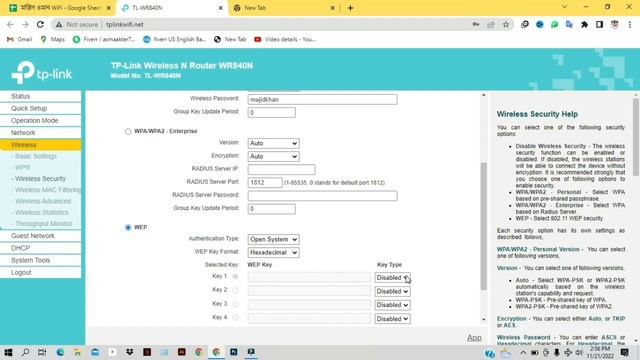
Task: Select Key 1 radio button
Action: point(235,276)
